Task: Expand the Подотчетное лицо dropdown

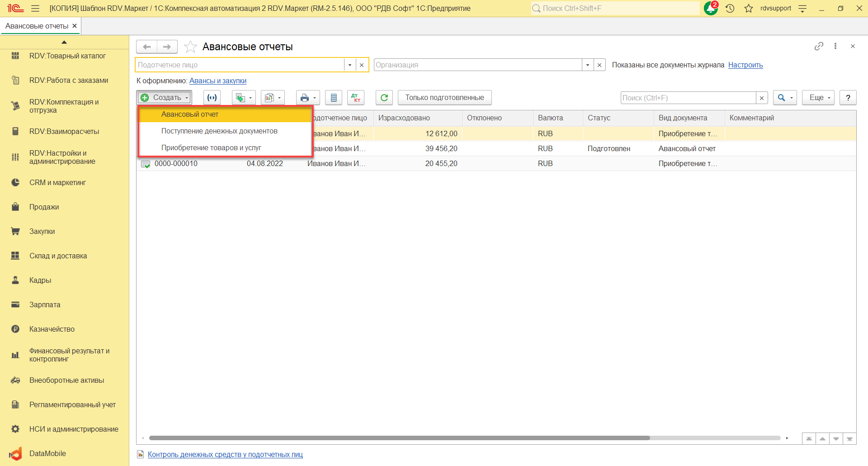Action: pos(349,65)
